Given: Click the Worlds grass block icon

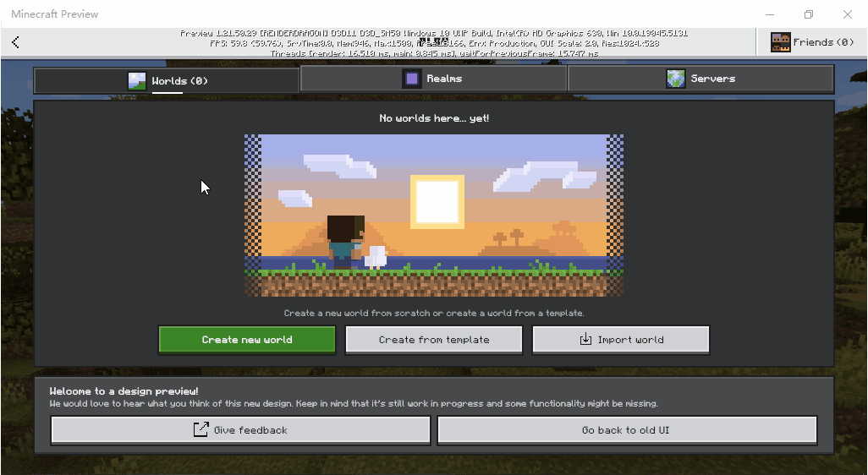Looking at the screenshot, I should click(137, 81).
